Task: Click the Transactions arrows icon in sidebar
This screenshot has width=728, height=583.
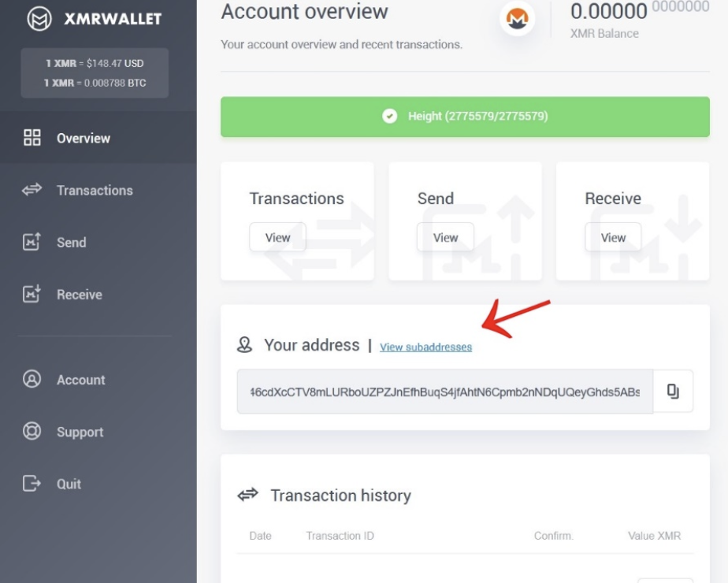Action: point(32,189)
